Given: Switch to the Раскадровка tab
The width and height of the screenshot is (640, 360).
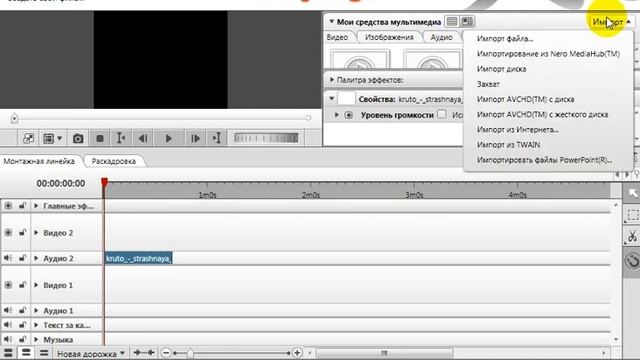Looking at the screenshot, I should (x=114, y=161).
